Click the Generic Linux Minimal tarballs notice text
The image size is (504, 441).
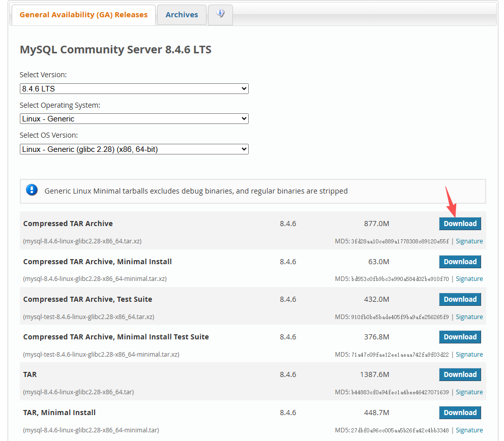coord(196,191)
